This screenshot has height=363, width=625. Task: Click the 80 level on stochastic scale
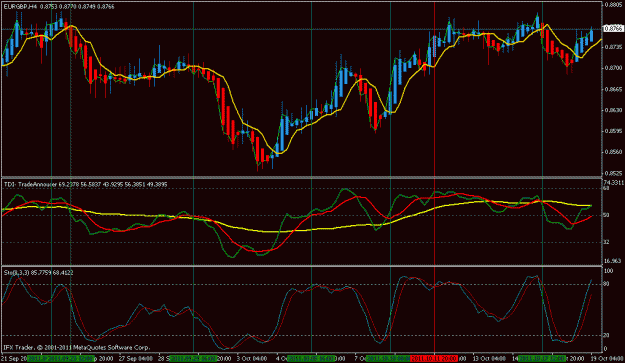tap(606, 284)
